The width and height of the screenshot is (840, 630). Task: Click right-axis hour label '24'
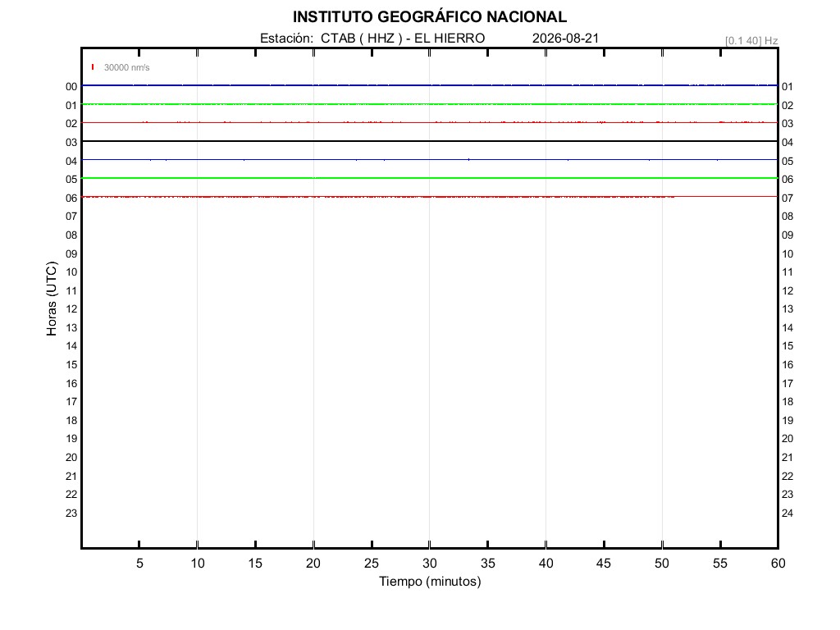(x=787, y=514)
